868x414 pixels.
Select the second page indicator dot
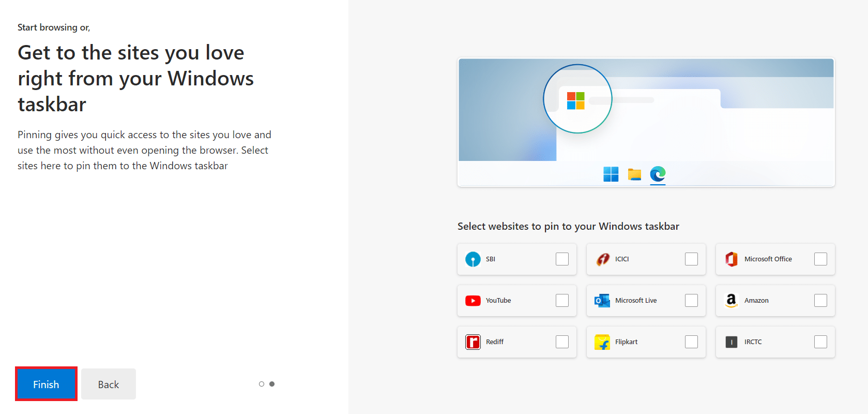(272, 384)
